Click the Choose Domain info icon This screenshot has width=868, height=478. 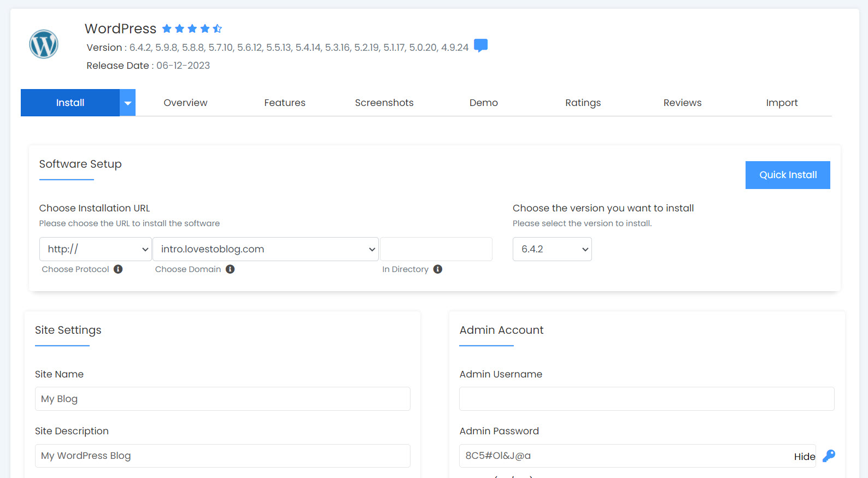(x=230, y=269)
